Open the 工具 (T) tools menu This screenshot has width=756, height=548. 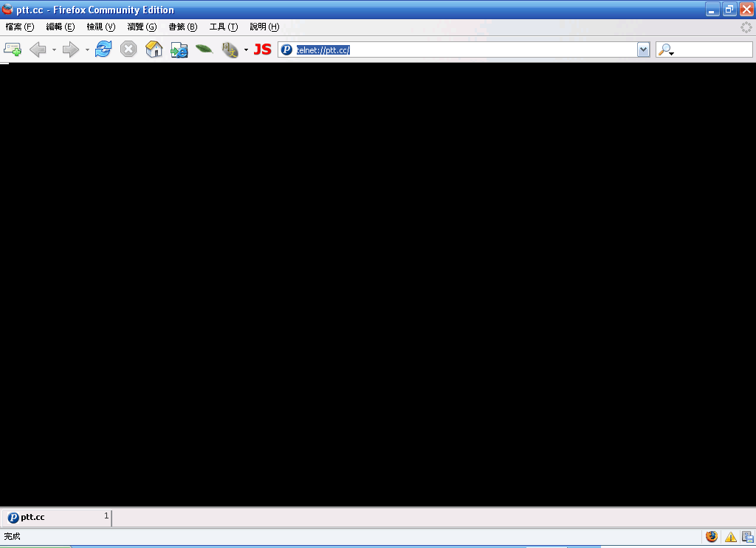[223, 27]
